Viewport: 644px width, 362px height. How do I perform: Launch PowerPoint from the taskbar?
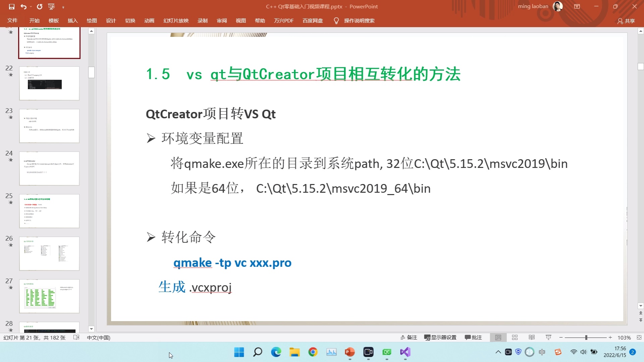coord(350,352)
